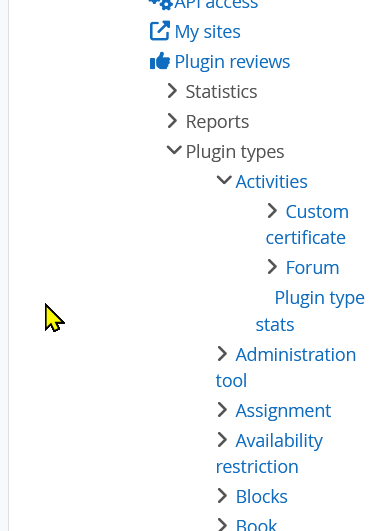Image resolution: width=385 pixels, height=531 pixels.
Task: Expand the Availability restriction chevron
Action: point(222,440)
